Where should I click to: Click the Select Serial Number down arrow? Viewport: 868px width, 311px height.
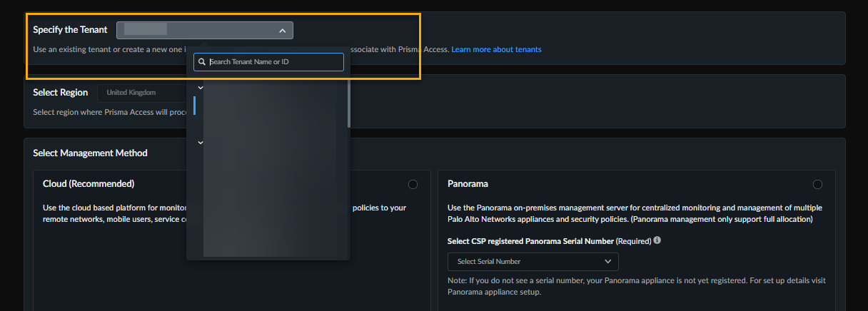607,261
